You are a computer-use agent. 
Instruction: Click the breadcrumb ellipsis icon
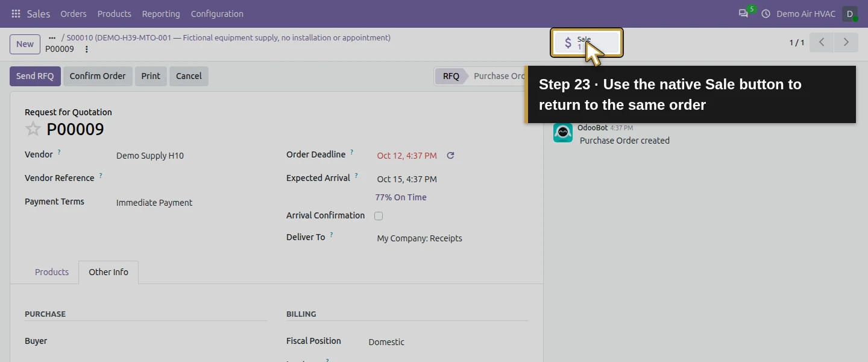point(52,37)
